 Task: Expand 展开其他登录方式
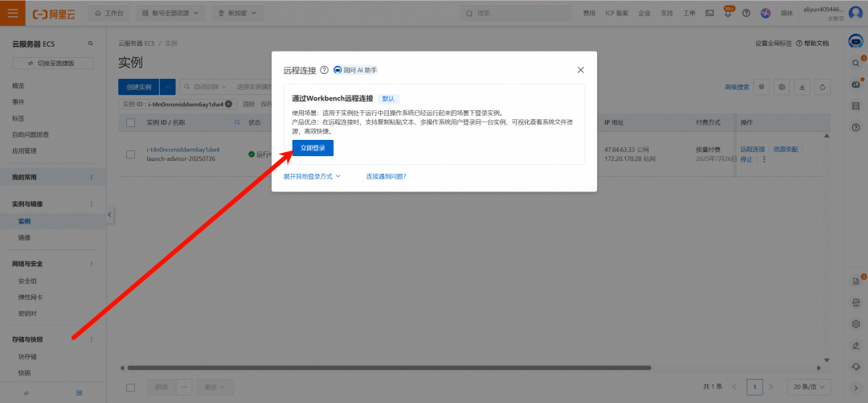(312, 176)
